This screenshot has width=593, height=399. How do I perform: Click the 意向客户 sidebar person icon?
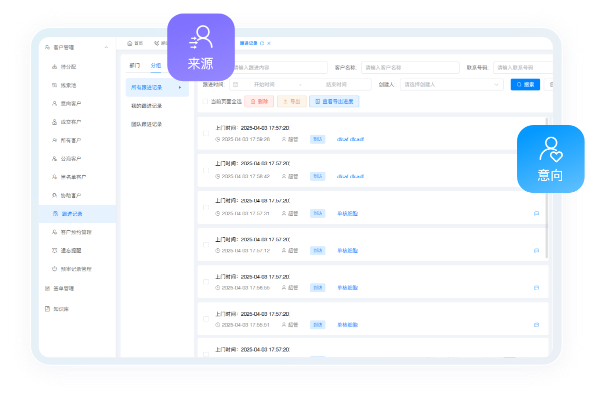(x=54, y=103)
